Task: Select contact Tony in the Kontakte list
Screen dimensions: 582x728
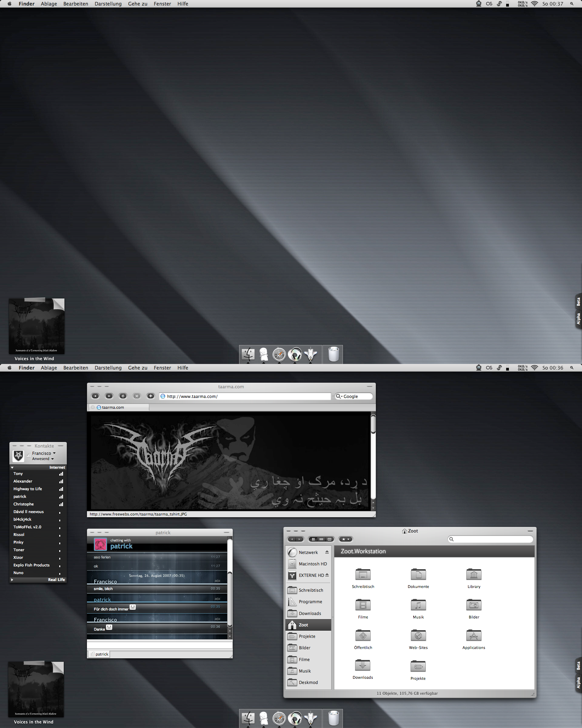Action: (x=38, y=474)
